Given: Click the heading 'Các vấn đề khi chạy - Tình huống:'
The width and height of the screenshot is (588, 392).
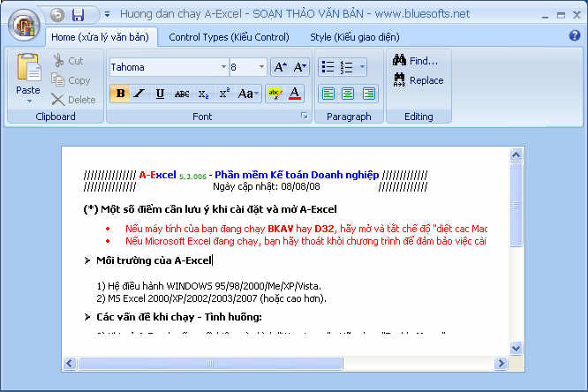Looking at the screenshot, I should [179, 317].
